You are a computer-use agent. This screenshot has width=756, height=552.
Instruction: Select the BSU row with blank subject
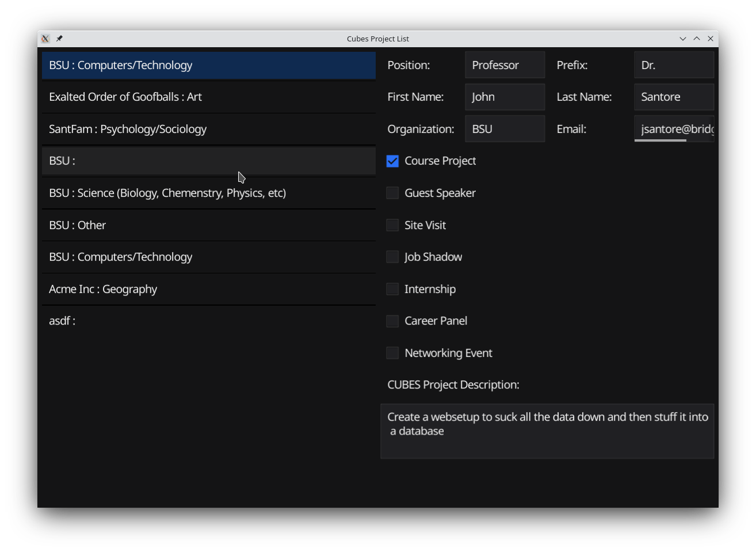[x=209, y=161]
